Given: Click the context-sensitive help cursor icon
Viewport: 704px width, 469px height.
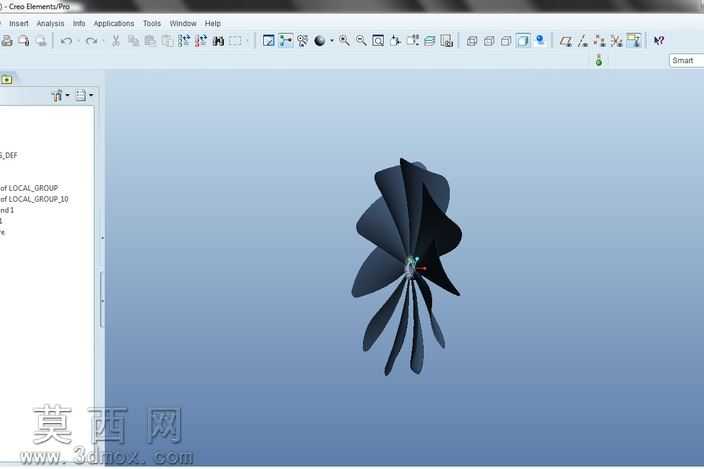Looking at the screenshot, I should (659, 41).
